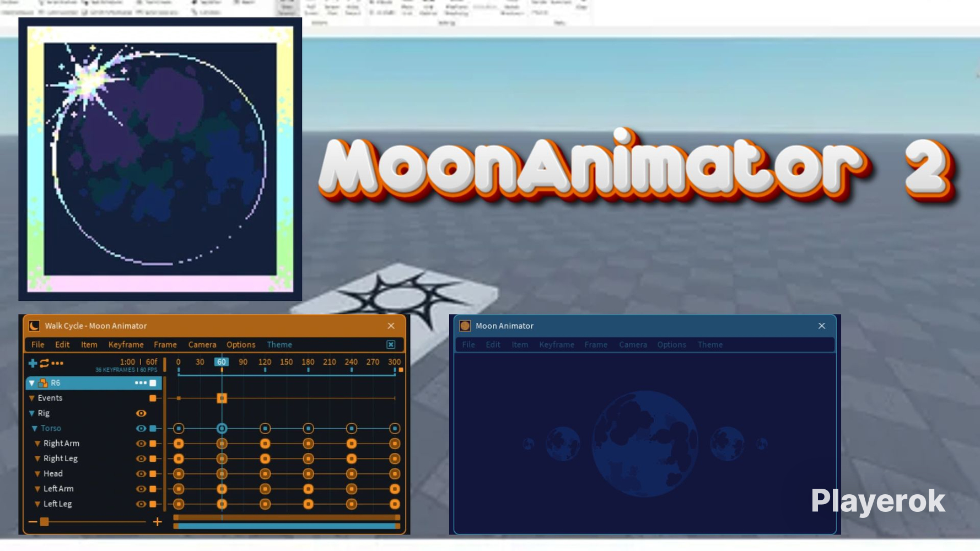Toggle the loop playback icon
Screen dimensions: 980x551
point(45,363)
